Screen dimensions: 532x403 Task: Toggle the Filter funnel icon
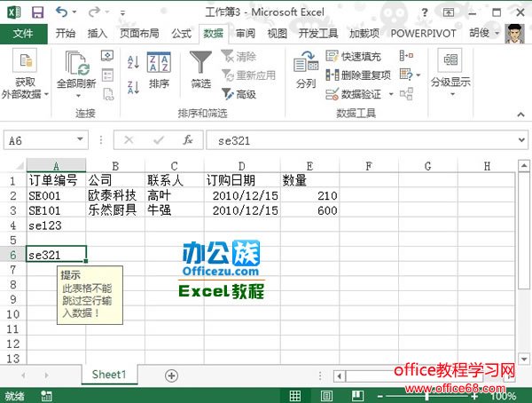click(x=200, y=62)
